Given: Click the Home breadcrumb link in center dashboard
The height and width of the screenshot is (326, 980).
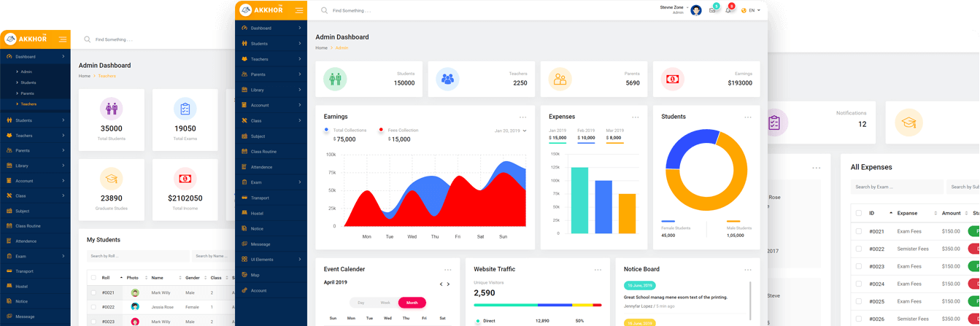Looking at the screenshot, I should coord(321,47).
